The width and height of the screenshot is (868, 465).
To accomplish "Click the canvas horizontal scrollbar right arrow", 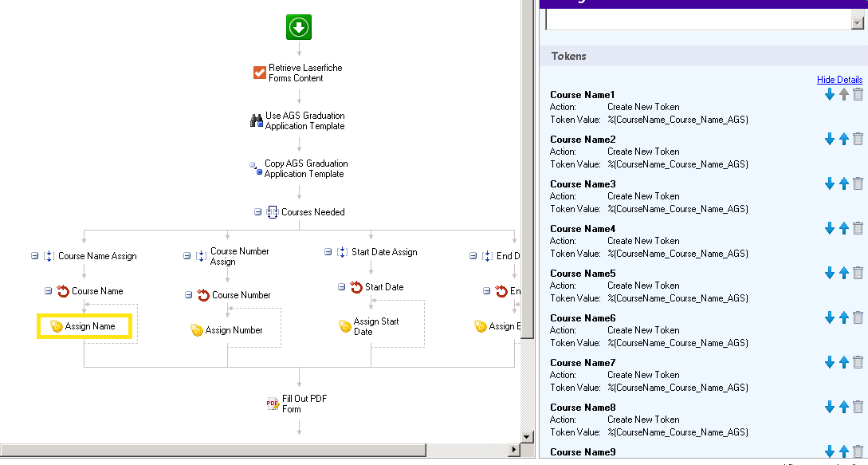I will [x=514, y=450].
